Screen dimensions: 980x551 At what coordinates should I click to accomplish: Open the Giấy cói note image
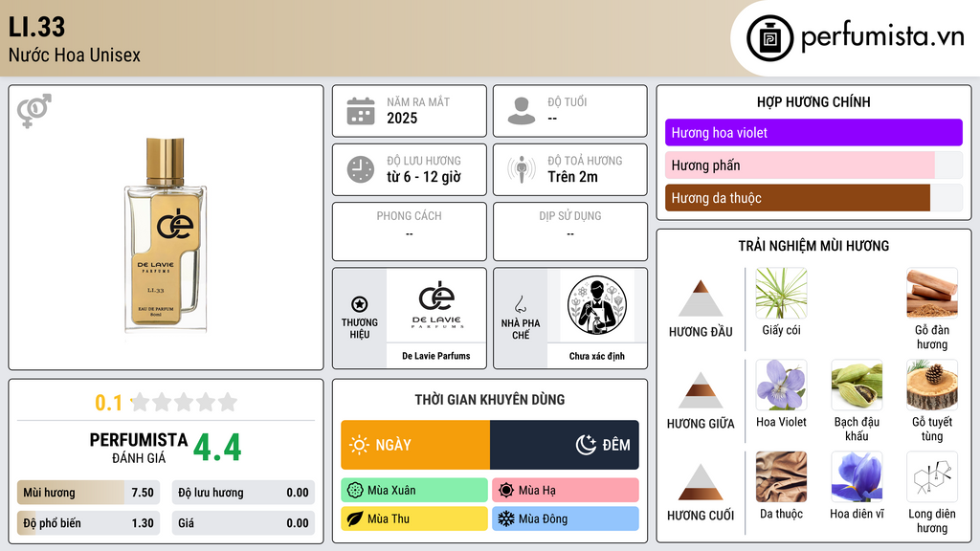click(781, 293)
